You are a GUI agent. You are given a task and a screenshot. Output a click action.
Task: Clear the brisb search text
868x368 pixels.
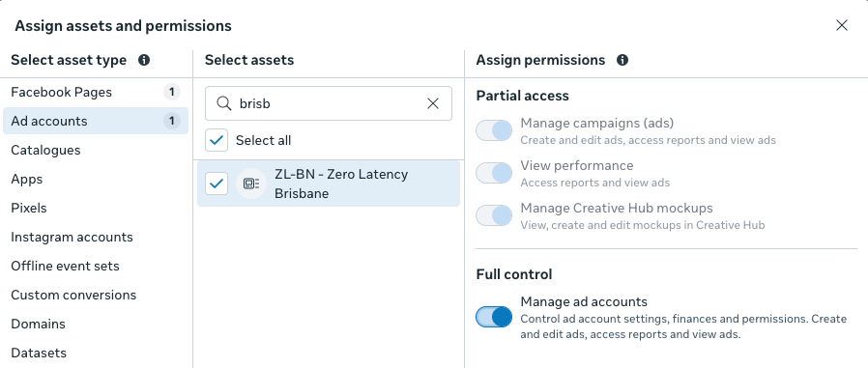(433, 103)
